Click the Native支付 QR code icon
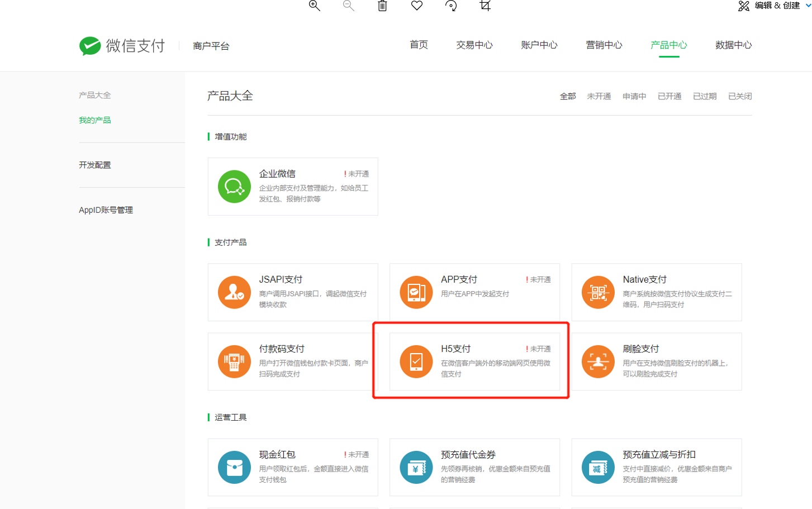This screenshot has width=812, height=509. (598, 292)
